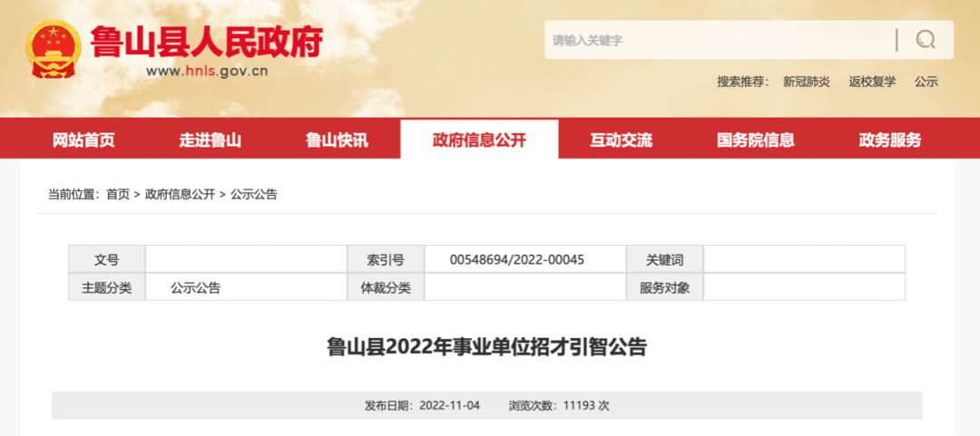Click the 体裁分类 table label
980x436 pixels.
tap(386, 288)
